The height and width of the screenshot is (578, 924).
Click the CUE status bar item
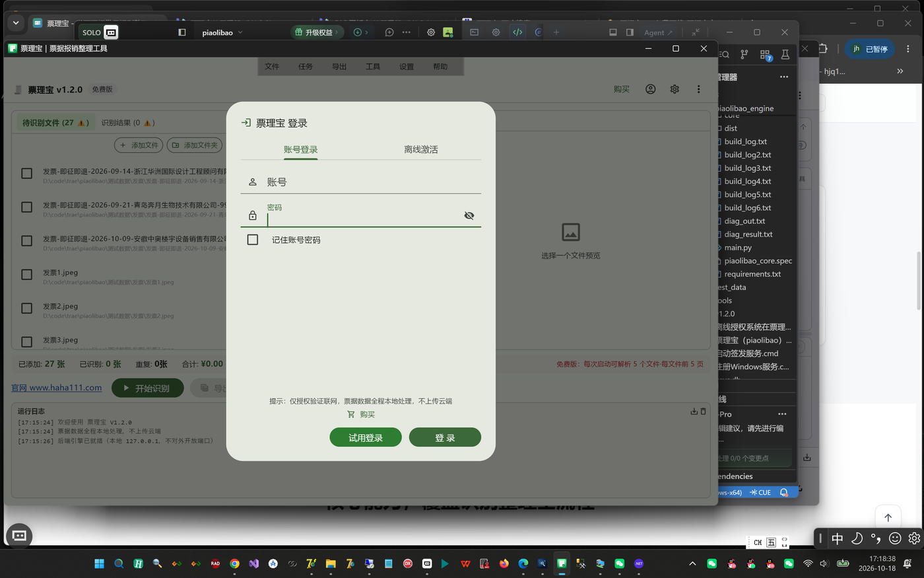(760, 493)
